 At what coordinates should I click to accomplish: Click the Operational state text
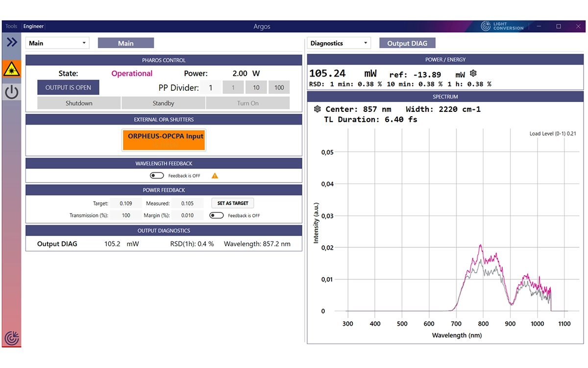pos(132,74)
